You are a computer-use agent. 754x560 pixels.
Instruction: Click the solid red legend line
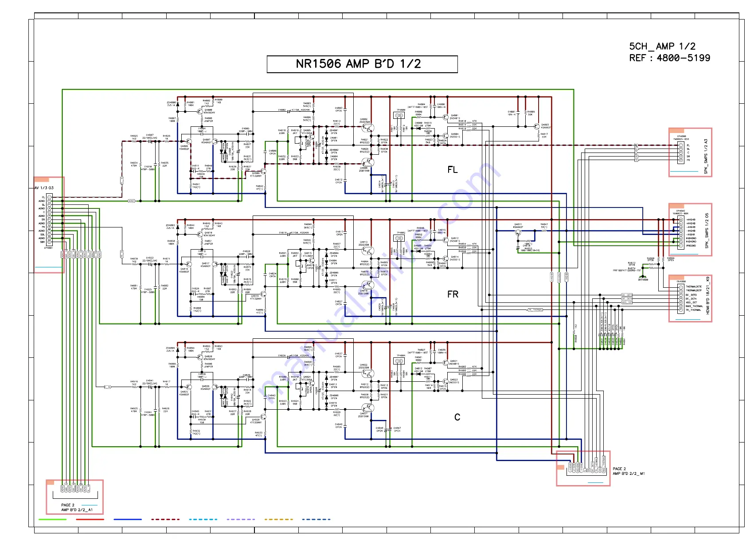coord(90,519)
